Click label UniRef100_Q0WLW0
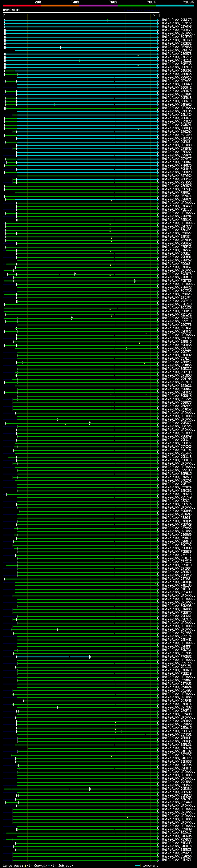Screen dimensions: 197x868 (x=177, y=111)
